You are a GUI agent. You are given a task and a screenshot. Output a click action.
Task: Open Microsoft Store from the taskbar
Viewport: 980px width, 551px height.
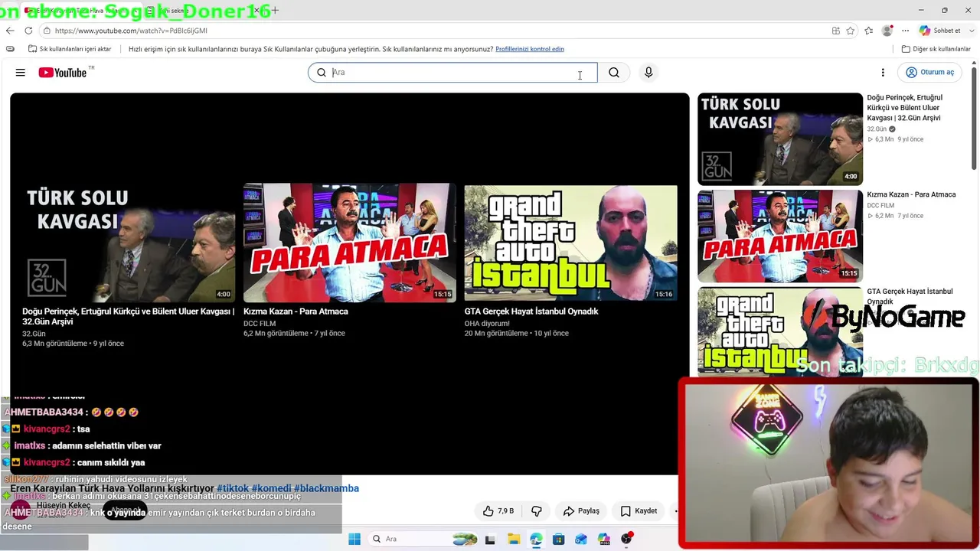click(558, 539)
